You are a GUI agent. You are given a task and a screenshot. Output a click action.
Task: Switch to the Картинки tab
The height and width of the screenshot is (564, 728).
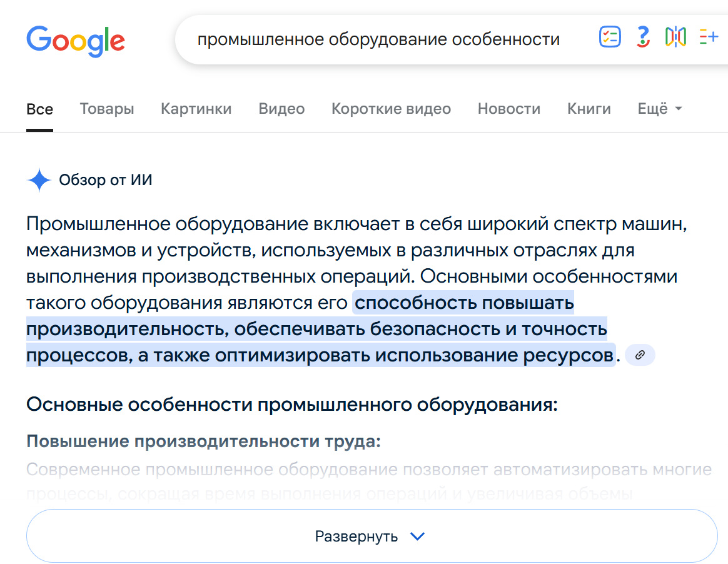(196, 108)
